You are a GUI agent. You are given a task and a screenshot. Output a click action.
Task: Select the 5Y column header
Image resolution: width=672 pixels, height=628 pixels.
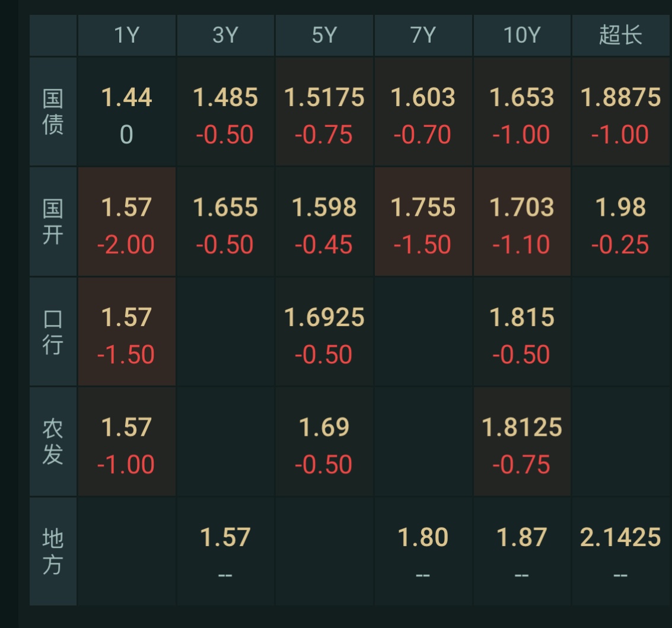[x=324, y=36]
